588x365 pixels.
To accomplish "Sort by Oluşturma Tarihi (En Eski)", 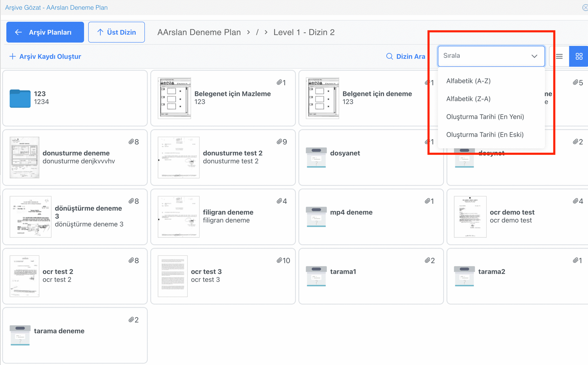I will tap(485, 135).
